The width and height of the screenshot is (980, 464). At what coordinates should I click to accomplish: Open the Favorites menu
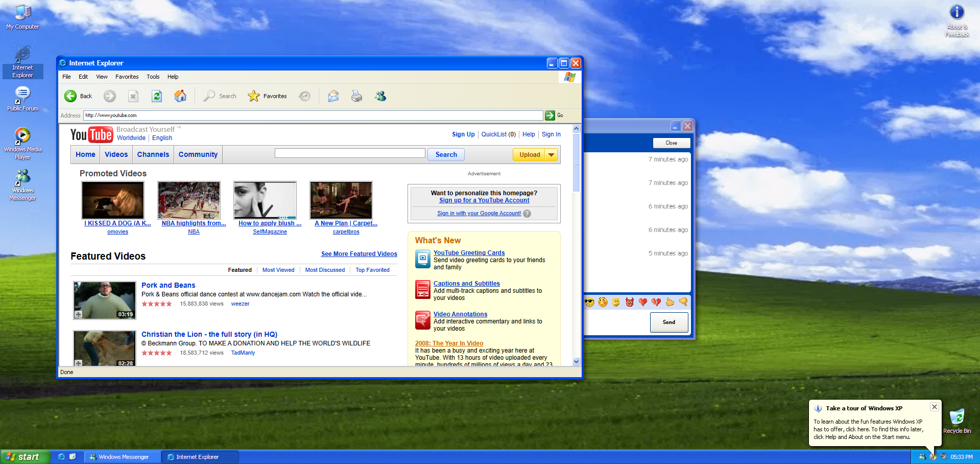click(127, 77)
